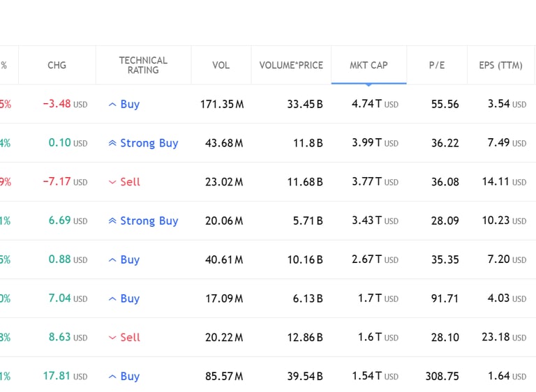The width and height of the screenshot is (536, 392).
Task: Sort table by the P/E column header
Action: 437,66
